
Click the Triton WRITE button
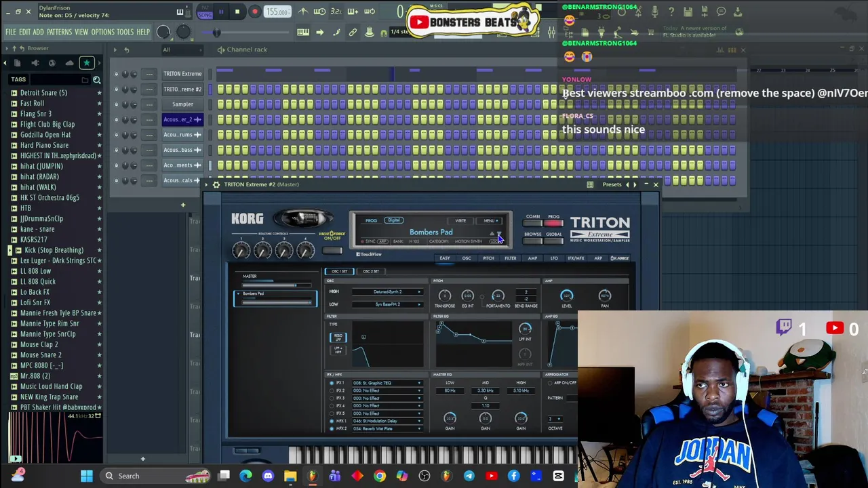pos(460,221)
